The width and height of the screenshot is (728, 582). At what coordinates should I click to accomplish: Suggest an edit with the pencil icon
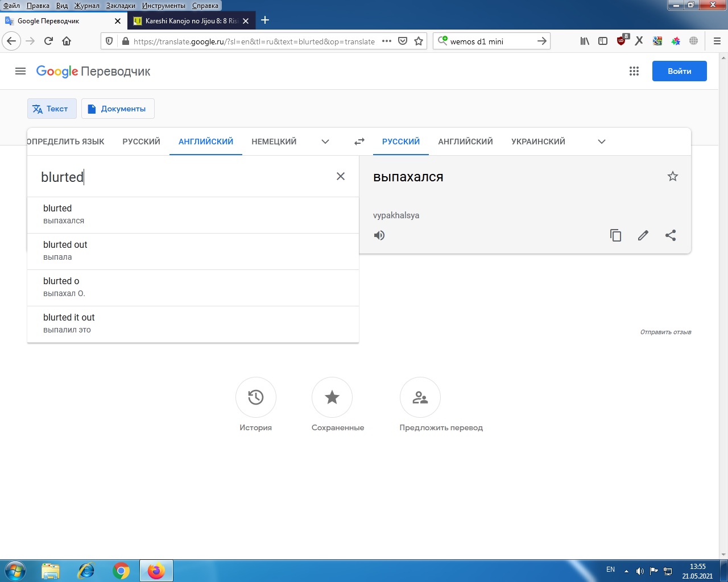pyautogui.click(x=643, y=235)
